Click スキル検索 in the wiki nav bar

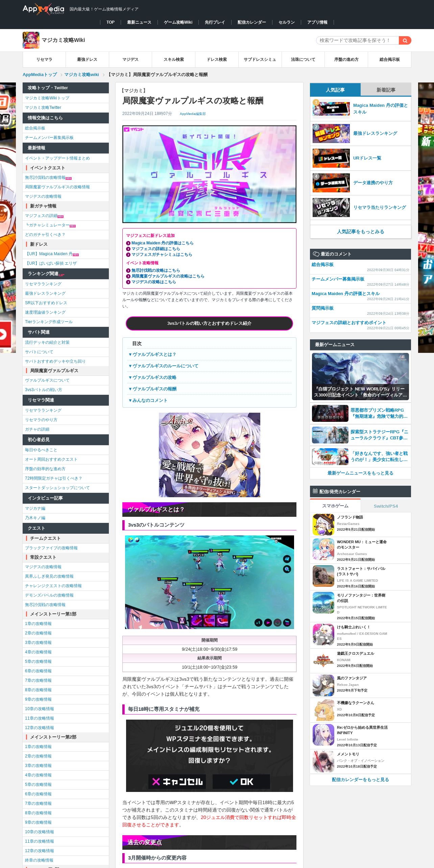174,59
